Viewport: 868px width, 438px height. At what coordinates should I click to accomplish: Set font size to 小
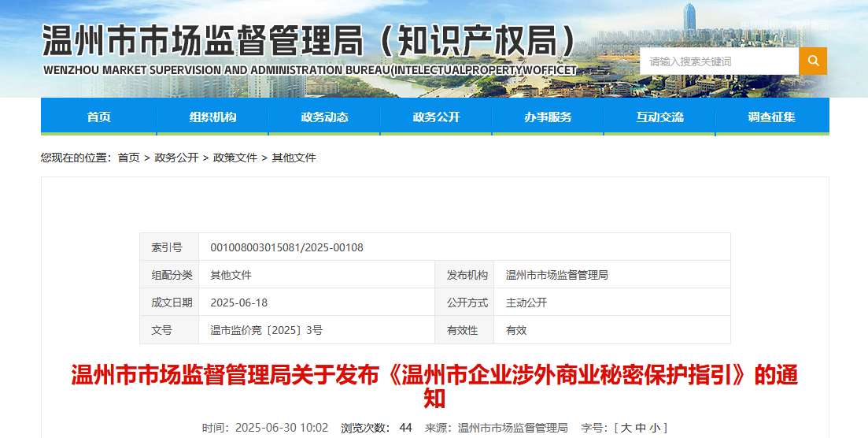(x=655, y=428)
